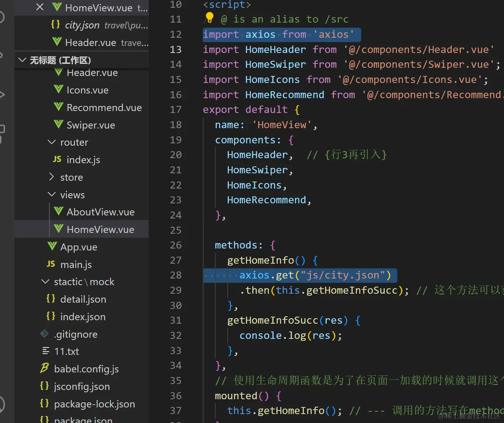
Task: Click the "methods: {" line
Action: (x=245, y=245)
